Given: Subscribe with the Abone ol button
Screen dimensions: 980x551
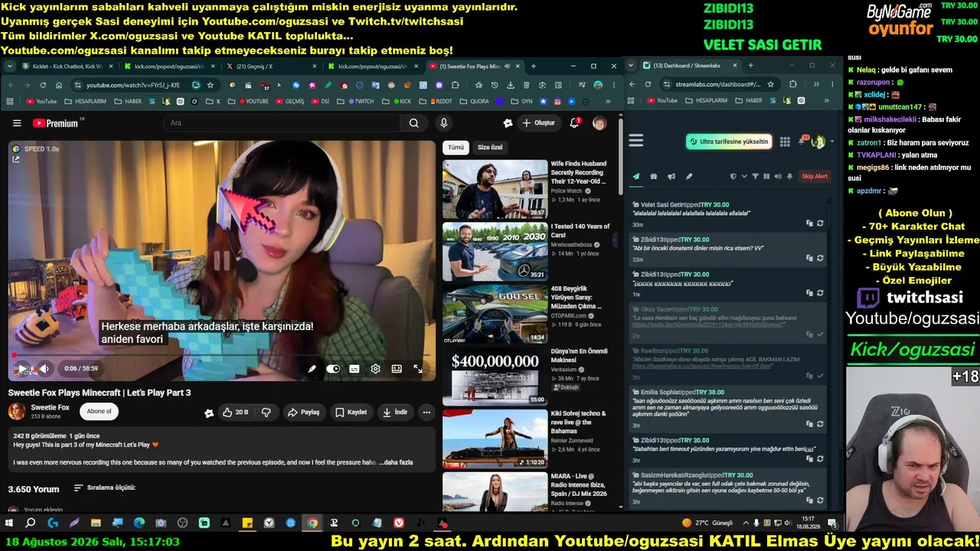Looking at the screenshot, I should pyautogui.click(x=99, y=412).
